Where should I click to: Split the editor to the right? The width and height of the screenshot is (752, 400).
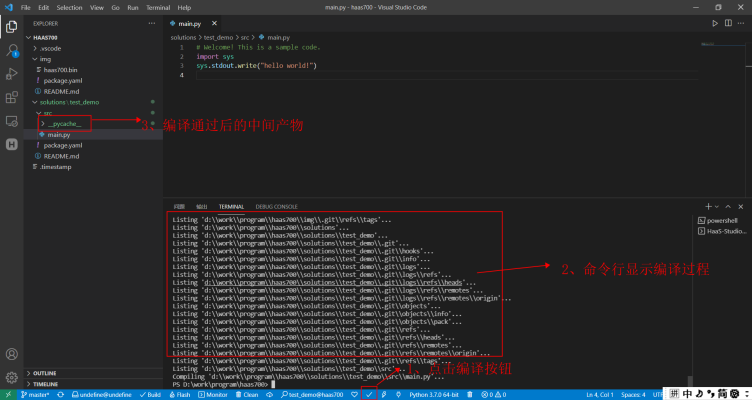click(728, 23)
